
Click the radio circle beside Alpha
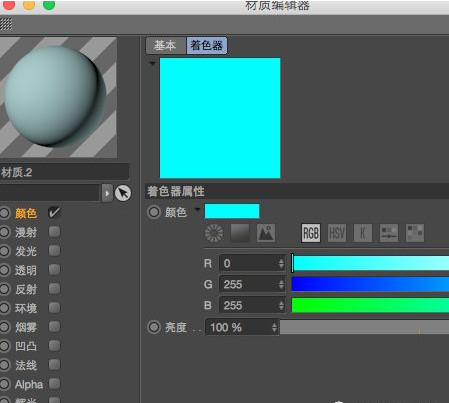click(5, 384)
